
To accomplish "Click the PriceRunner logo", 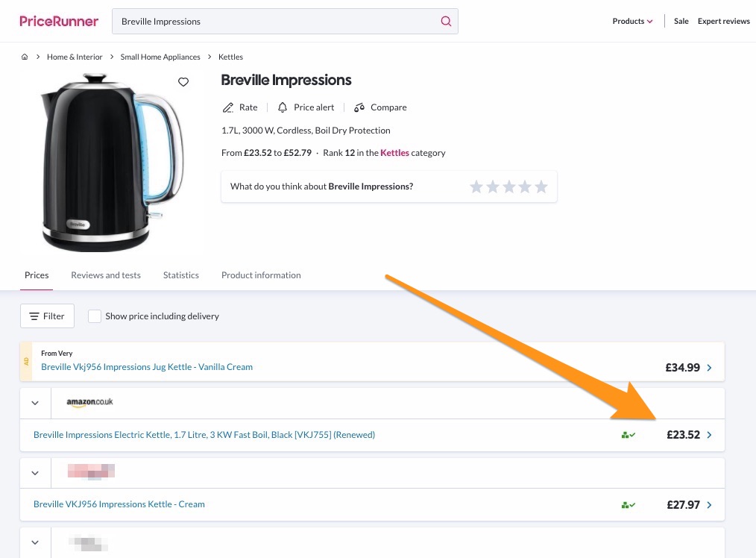I will point(59,22).
